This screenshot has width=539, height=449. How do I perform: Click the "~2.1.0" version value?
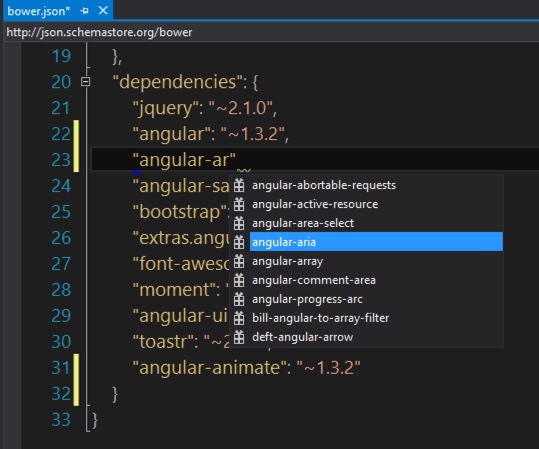point(240,108)
